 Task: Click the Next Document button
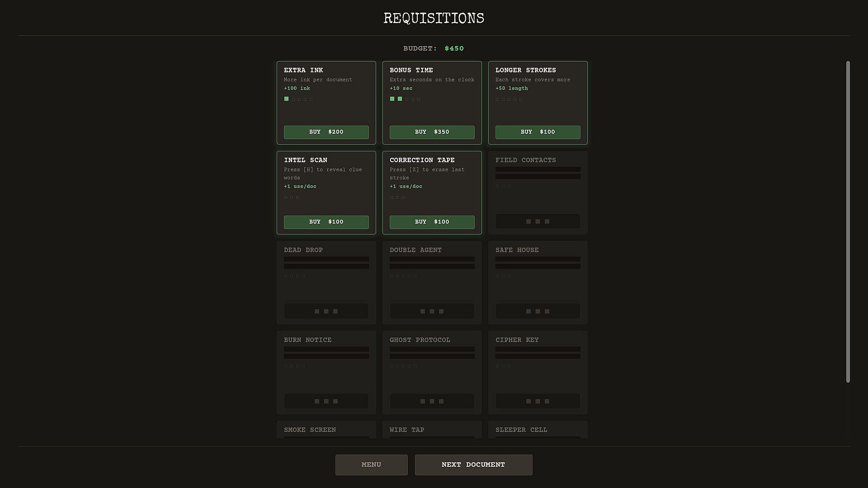point(473,465)
